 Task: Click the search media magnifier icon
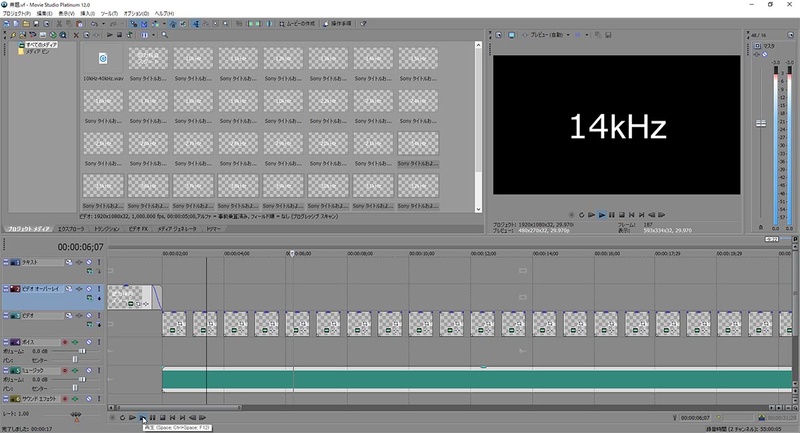coord(164,35)
